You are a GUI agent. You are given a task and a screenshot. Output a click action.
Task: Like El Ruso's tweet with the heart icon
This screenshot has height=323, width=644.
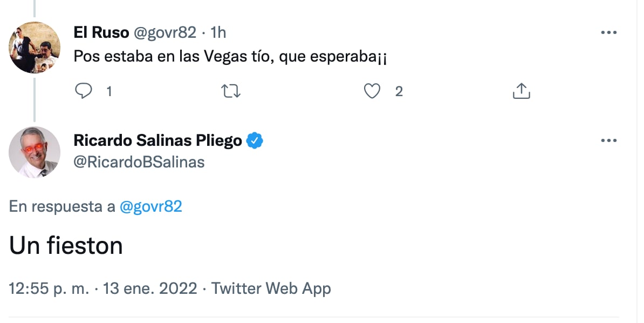(372, 91)
